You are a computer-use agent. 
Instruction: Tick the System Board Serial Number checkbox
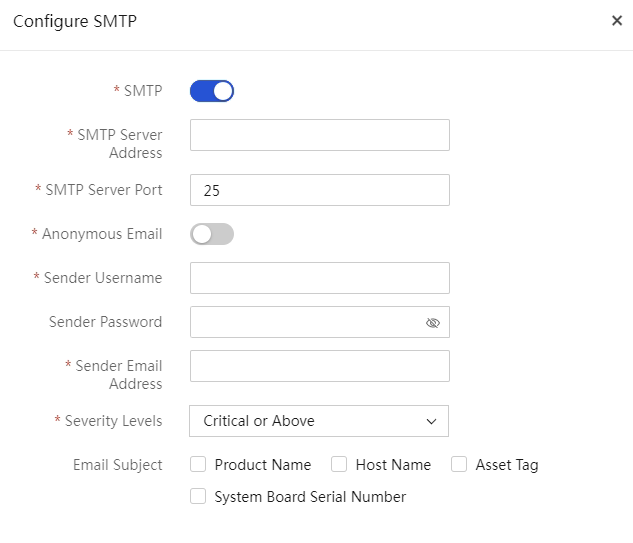coord(198,496)
